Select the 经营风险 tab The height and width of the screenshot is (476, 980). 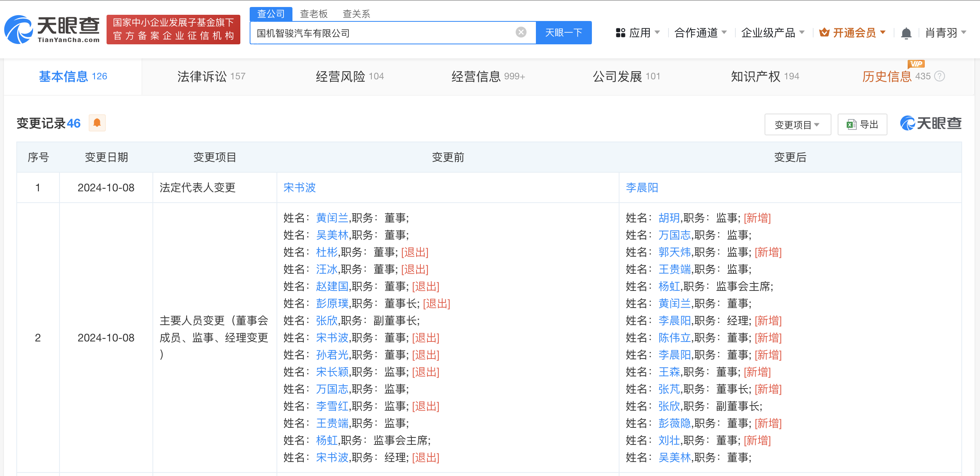tap(350, 77)
